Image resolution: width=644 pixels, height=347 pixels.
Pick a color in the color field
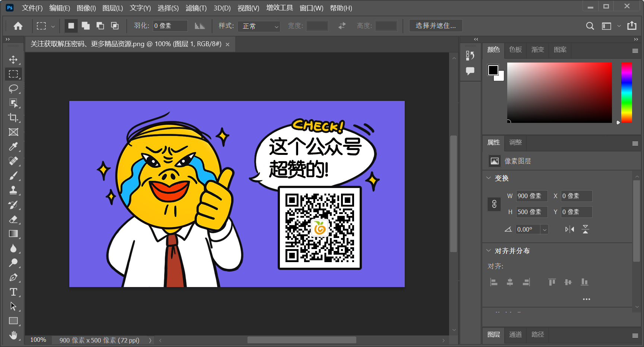559,92
